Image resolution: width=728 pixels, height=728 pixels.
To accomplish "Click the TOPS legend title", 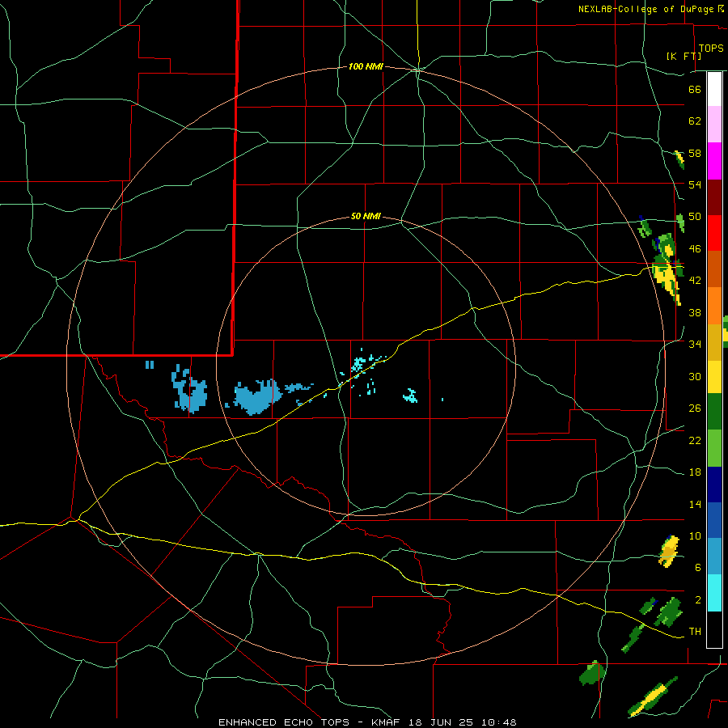I will point(711,49).
